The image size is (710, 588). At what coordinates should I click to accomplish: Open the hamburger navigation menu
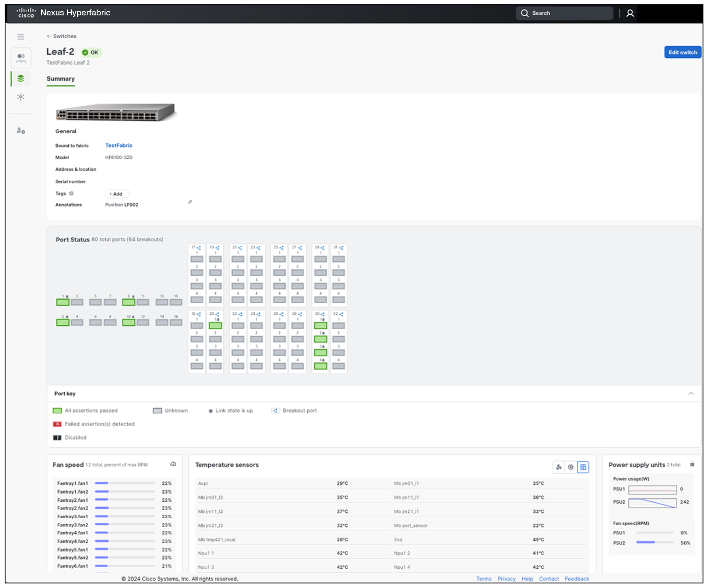point(21,37)
